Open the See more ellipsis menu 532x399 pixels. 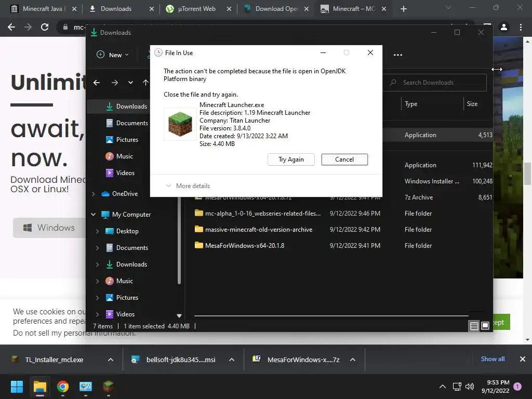coord(397,55)
